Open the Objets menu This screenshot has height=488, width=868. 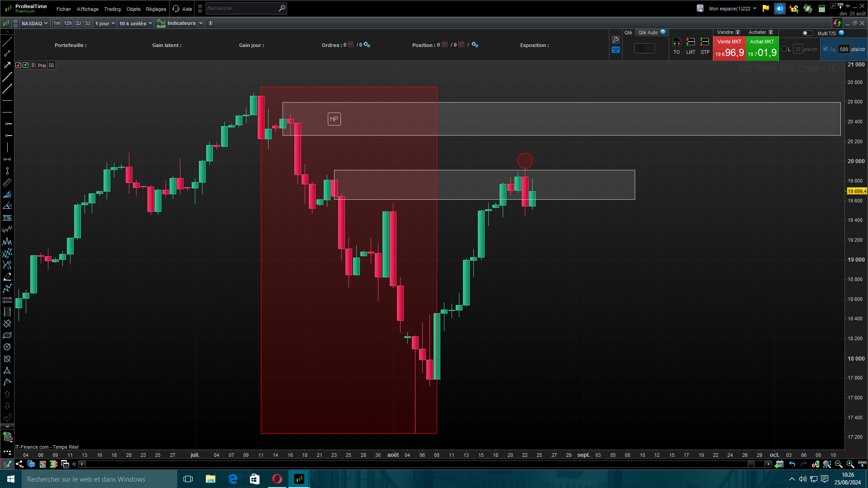(133, 9)
